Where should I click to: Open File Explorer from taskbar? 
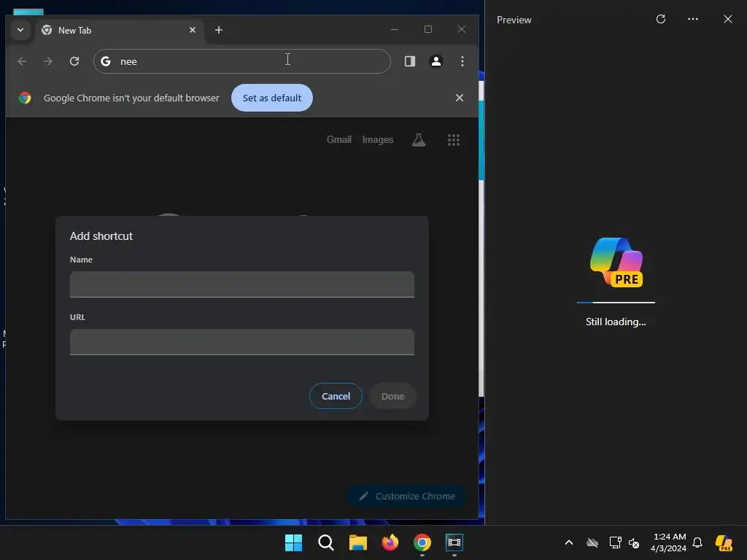coord(357,542)
